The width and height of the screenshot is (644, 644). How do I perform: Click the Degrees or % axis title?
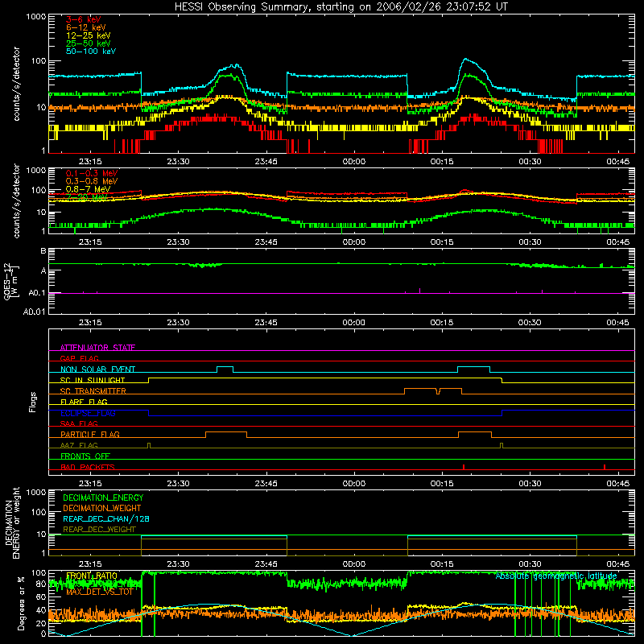[21, 603]
